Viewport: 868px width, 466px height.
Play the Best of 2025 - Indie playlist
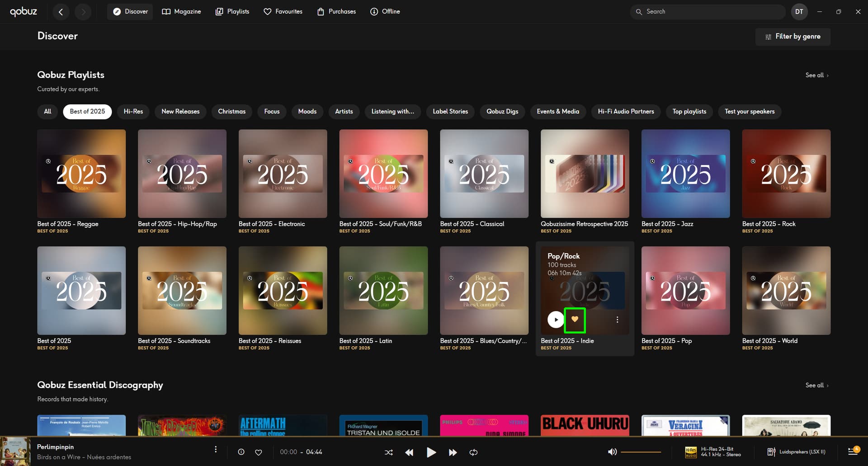click(556, 320)
